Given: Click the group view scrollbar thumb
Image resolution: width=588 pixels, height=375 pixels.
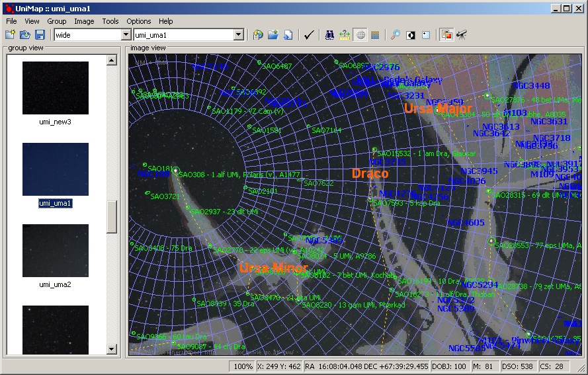Looking at the screenshot, I should (112, 217).
